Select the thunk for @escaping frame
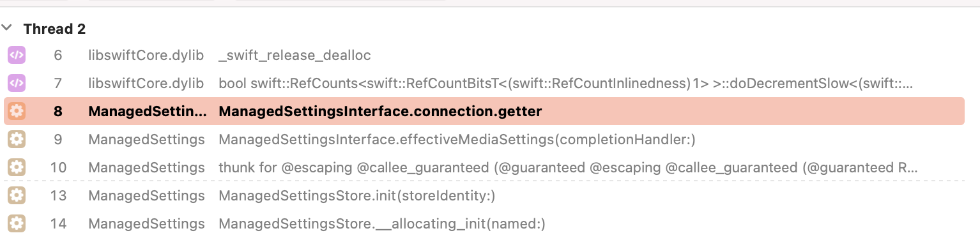Viewport: 980px width, 240px height. [484, 168]
